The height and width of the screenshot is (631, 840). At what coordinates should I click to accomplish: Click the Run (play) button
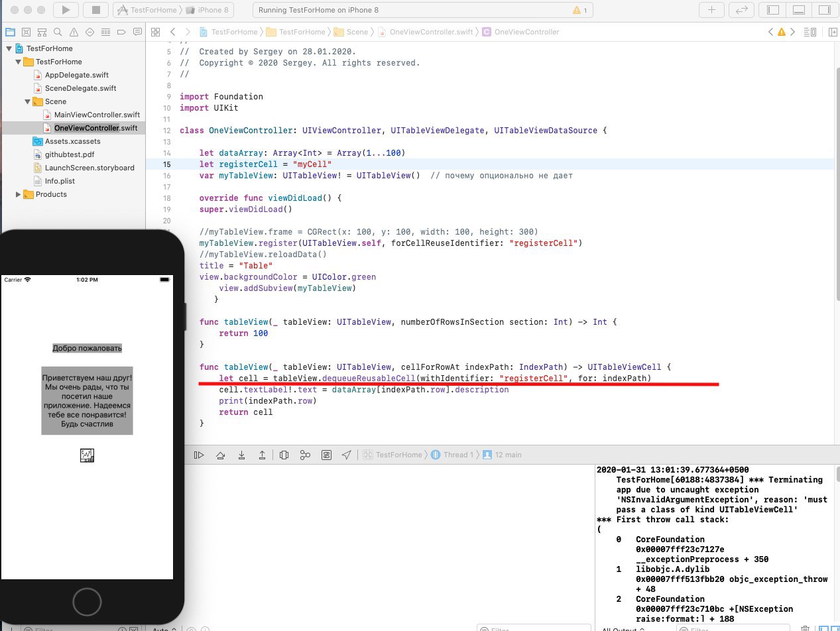pos(66,10)
